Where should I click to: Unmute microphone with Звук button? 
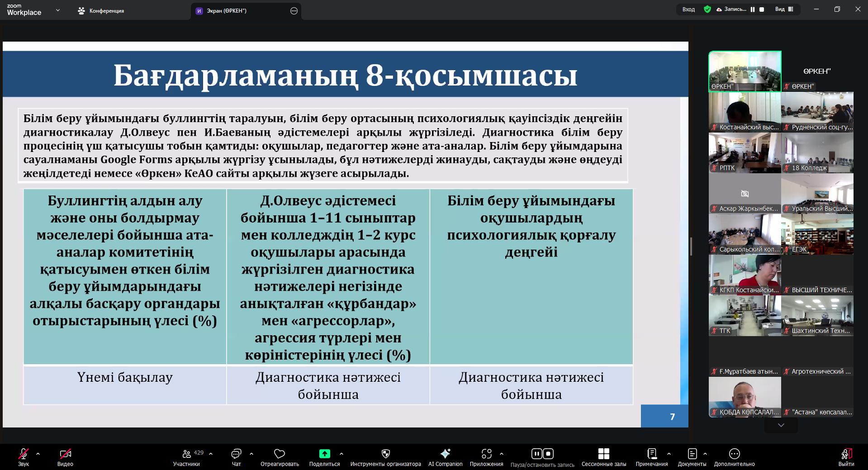[x=24, y=454]
